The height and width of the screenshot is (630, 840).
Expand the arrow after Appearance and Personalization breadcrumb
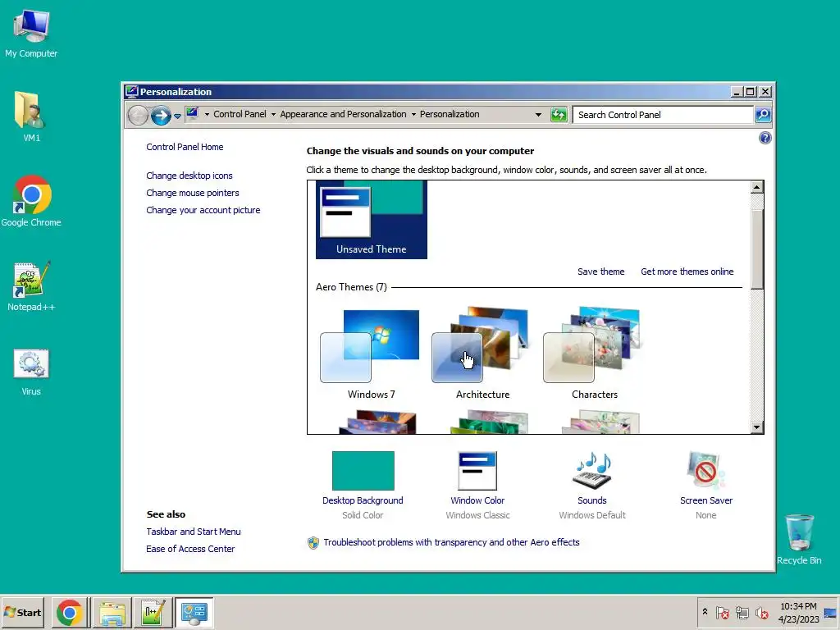pos(413,114)
